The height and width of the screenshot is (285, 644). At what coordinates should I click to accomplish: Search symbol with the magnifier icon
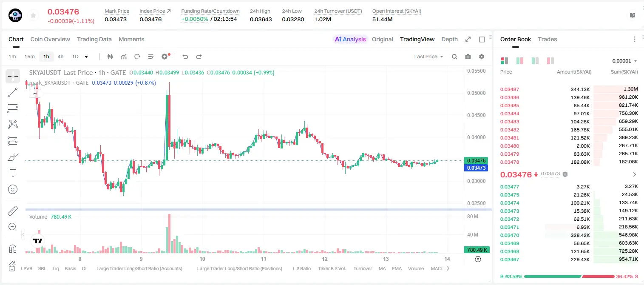pyautogui.click(x=454, y=57)
